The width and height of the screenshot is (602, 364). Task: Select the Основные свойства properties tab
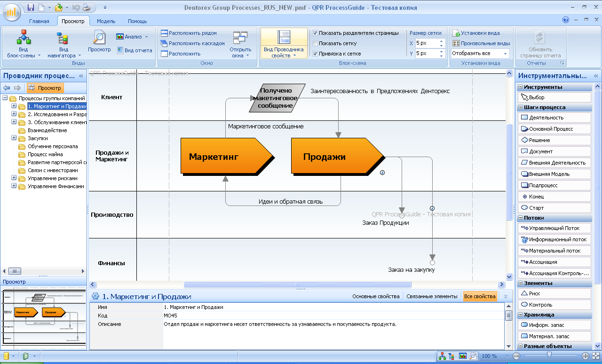(x=376, y=296)
